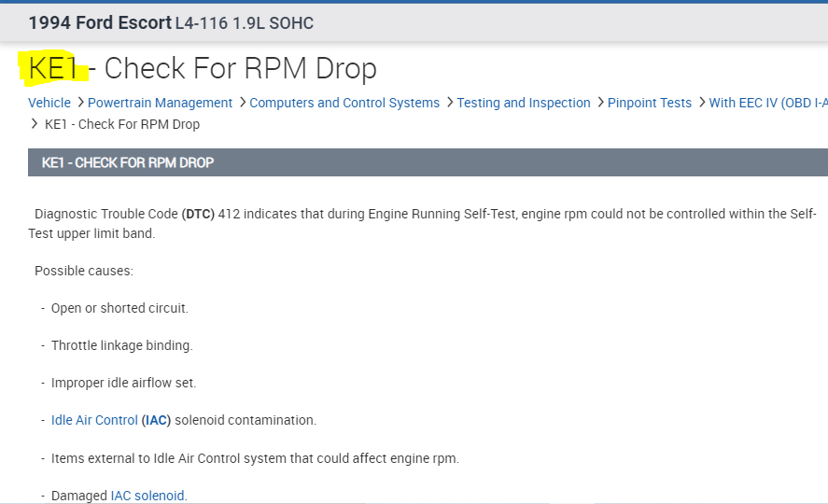Open Testing and Inspection breadcrumb link
The width and height of the screenshot is (828, 504).
(x=524, y=103)
